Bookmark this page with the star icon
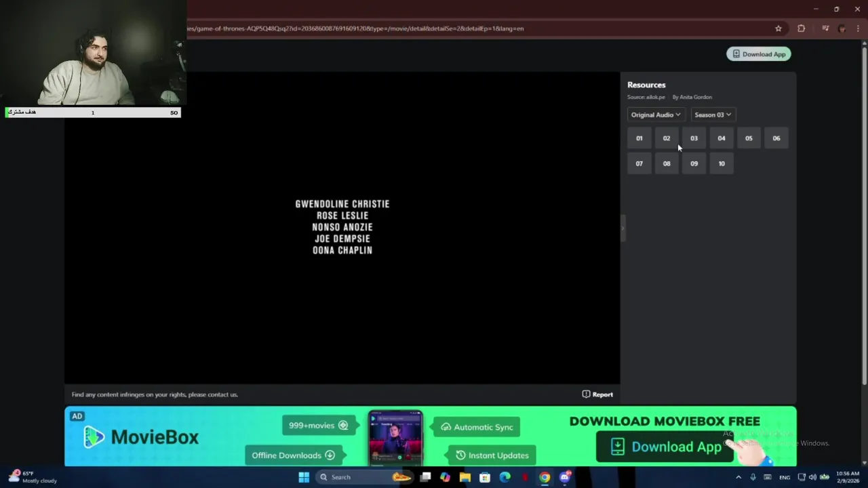 click(778, 28)
